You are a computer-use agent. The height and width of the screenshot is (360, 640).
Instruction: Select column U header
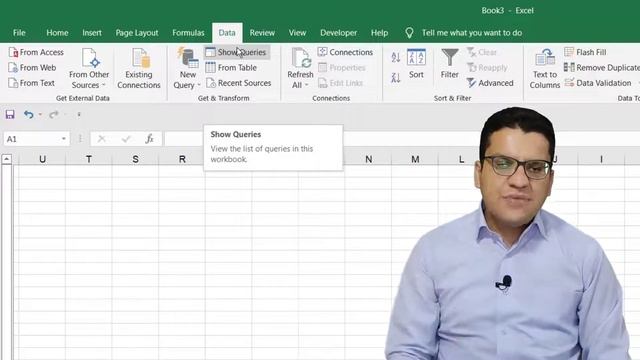click(42, 159)
